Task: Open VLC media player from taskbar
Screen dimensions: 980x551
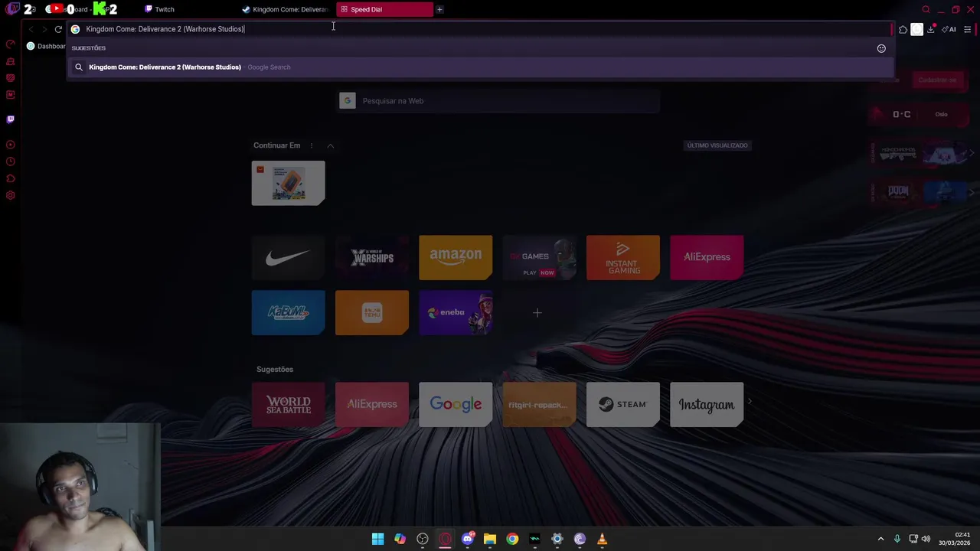Action: pos(602,539)
